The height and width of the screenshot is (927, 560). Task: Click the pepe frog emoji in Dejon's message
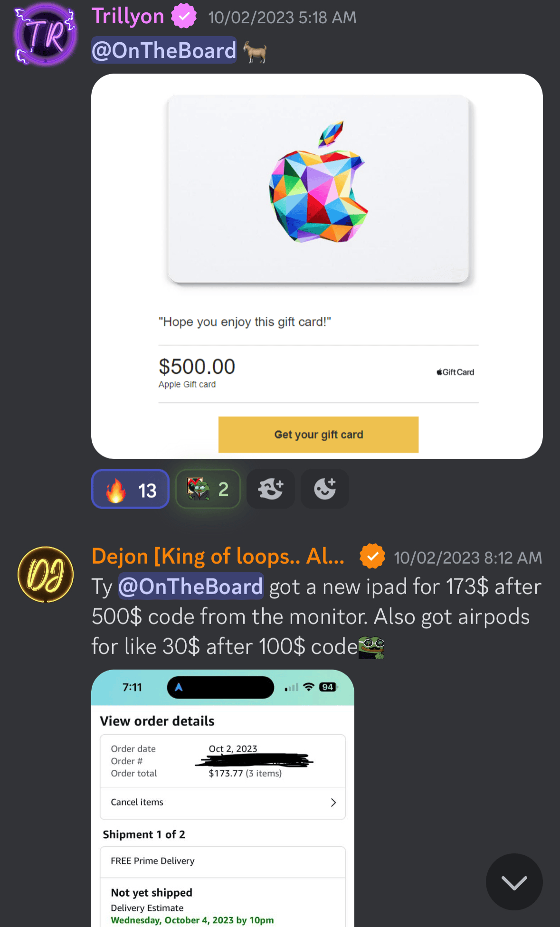371,648
